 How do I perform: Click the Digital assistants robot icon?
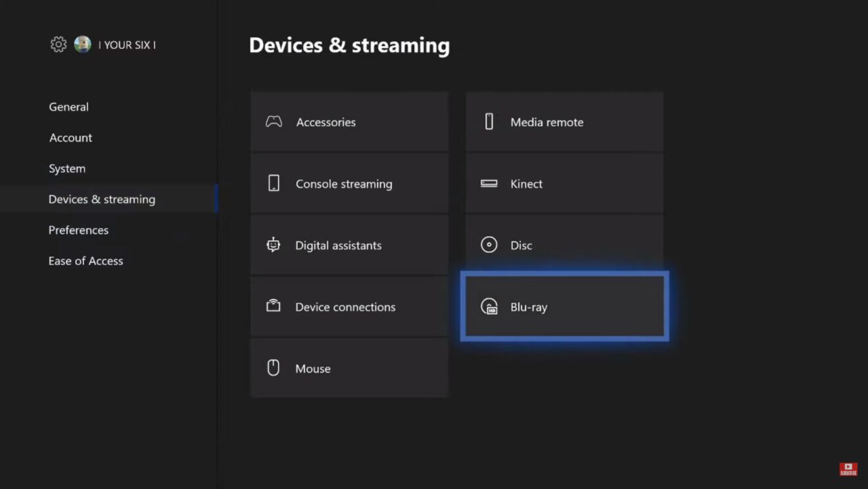pos(274,245)
